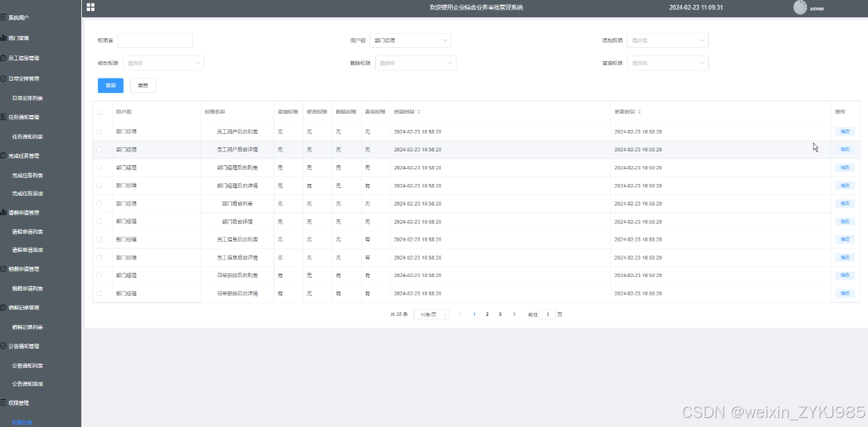Click the 请假申请管理 sidebar icon
The width and height of the screenshot is (868, 427).
[x=3, y=212]
